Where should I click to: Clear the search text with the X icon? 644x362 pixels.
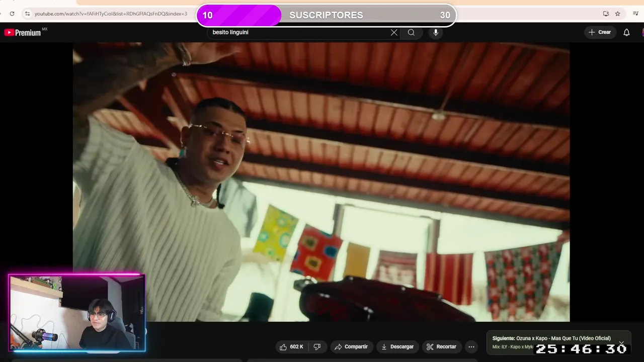(394, 32)
